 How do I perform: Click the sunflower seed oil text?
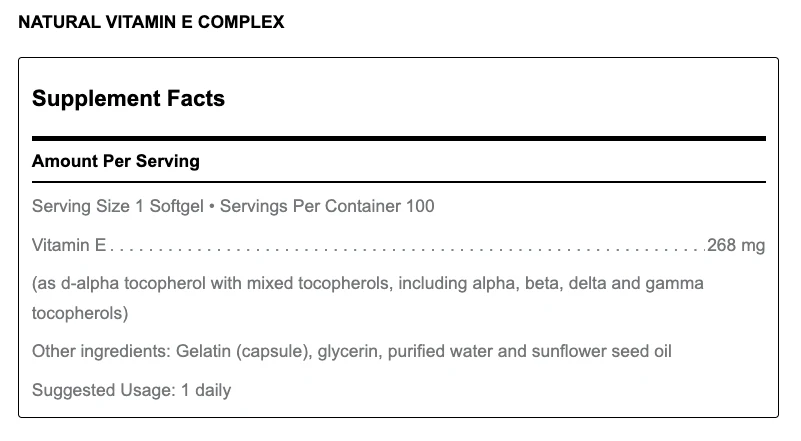(601, 352)
